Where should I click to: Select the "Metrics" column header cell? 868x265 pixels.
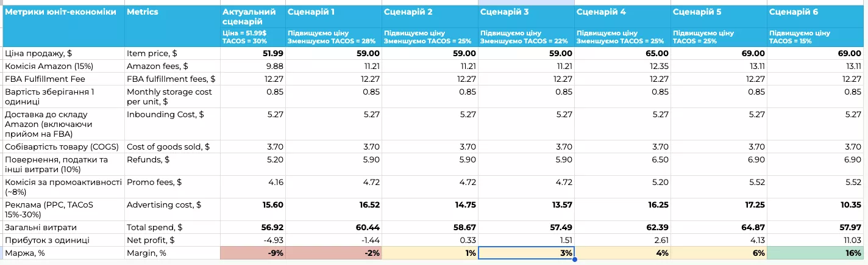(172, 12)
